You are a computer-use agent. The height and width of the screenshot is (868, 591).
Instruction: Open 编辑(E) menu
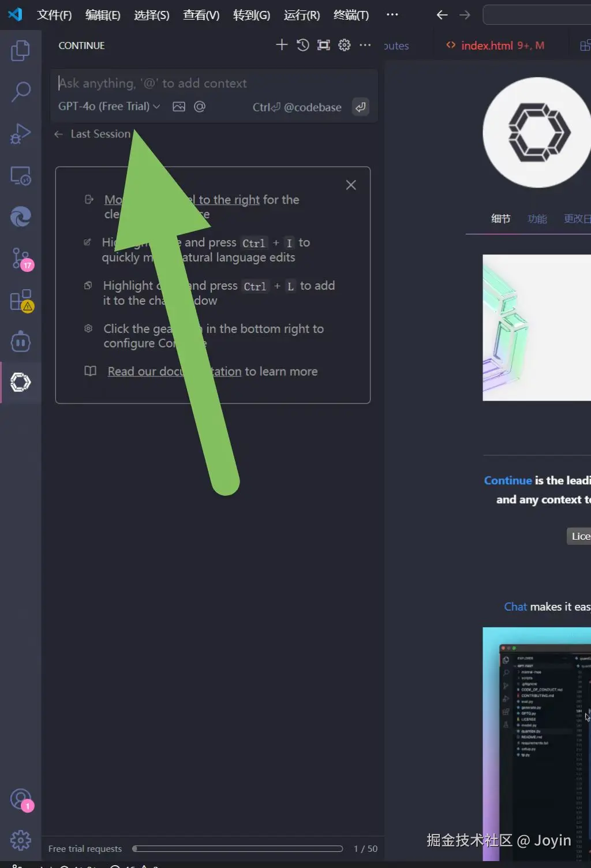103,15
